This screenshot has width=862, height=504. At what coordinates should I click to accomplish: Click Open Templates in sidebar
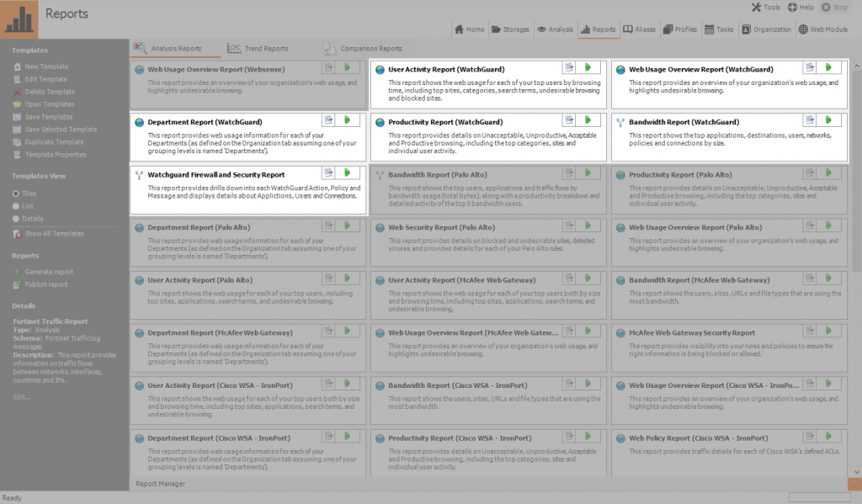pos(44,104)
